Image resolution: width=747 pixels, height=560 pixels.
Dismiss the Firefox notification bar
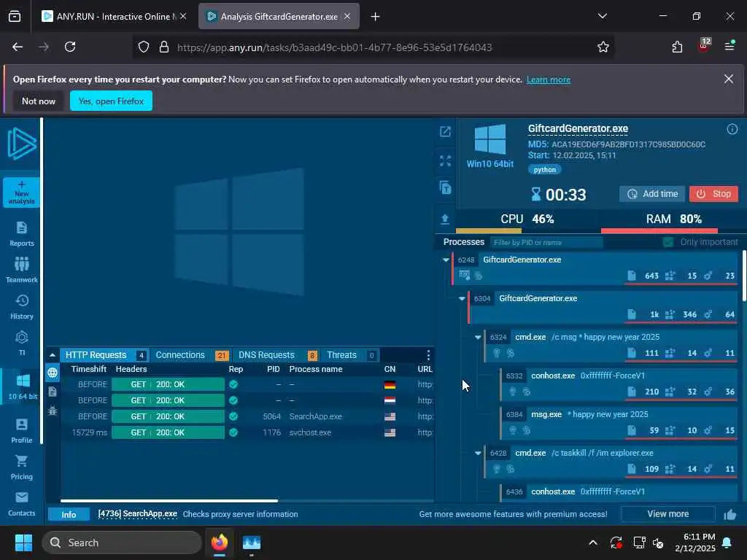coord(729,79)
